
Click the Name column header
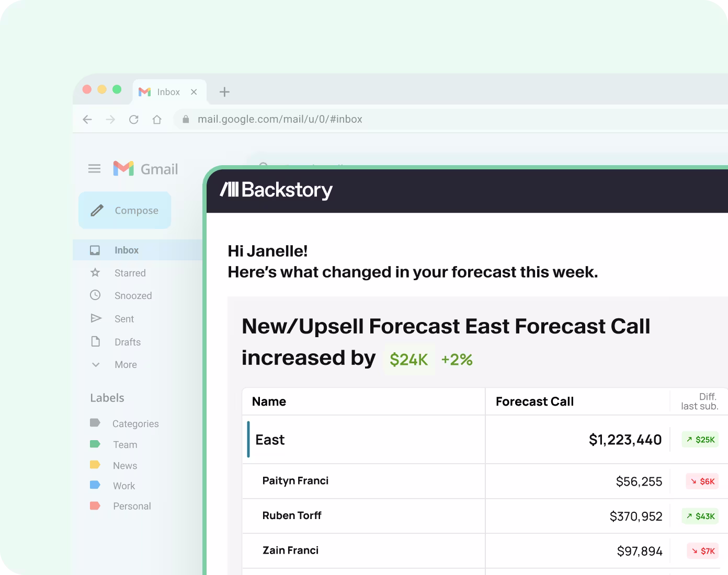click(x=269, y=401)
